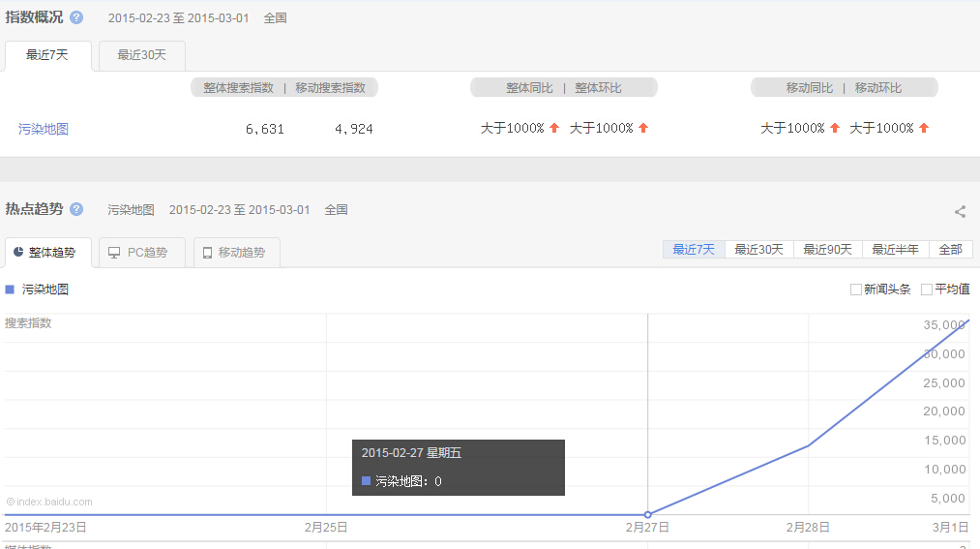Click the blue 污染地图 legend swatch
This screenshot has height=549, width=980.
point(10,290)
